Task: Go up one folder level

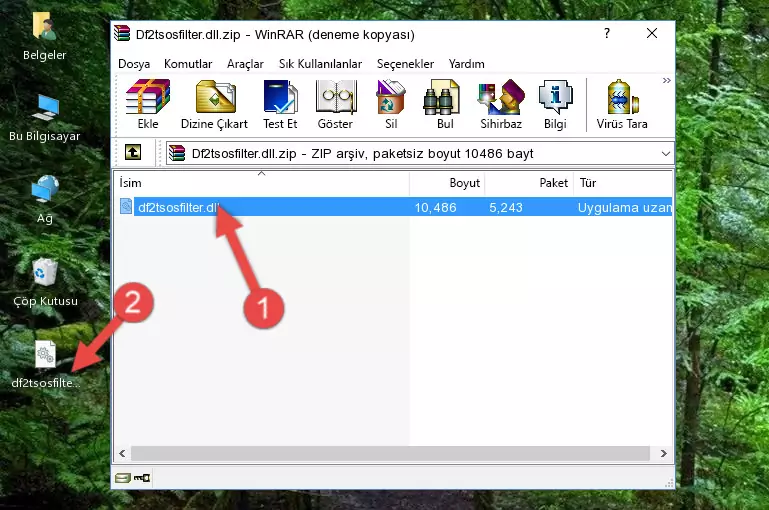Action: 133,153
